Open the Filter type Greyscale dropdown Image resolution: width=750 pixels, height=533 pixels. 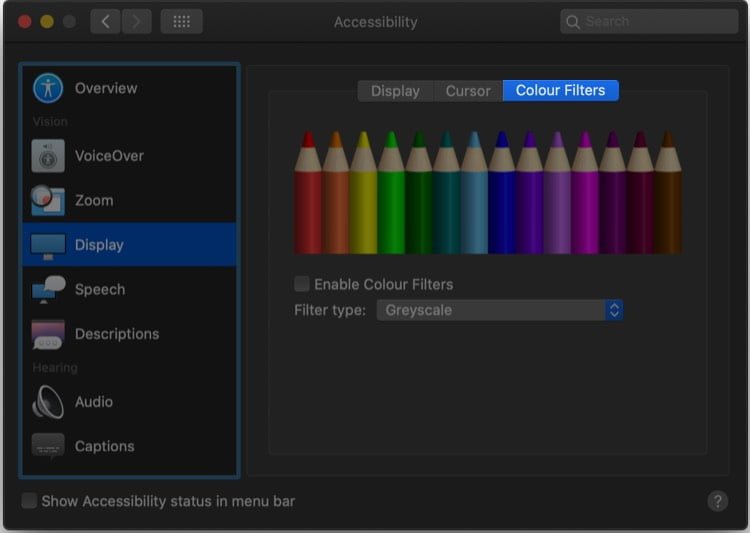point(499,310)
